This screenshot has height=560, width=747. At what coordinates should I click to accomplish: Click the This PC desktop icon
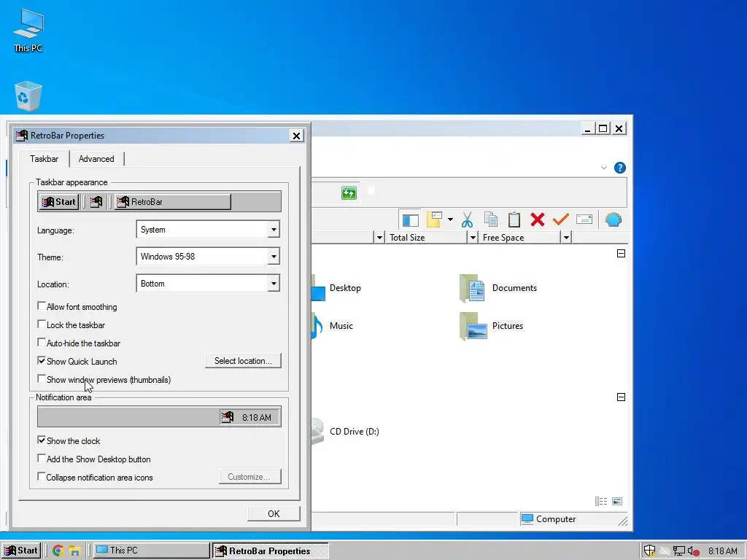[x=28, y=23]
